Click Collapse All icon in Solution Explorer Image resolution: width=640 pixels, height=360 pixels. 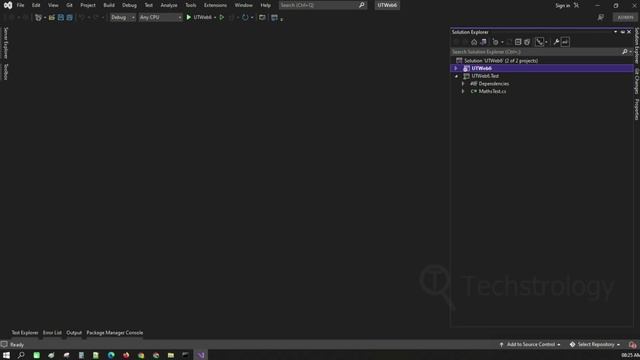pyautogui.click(x=518, y=42)
